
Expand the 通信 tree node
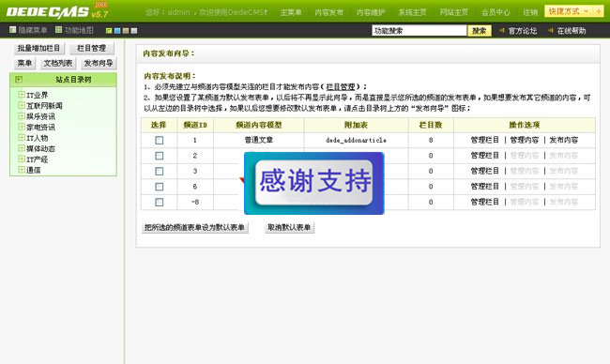coord(22,170)
